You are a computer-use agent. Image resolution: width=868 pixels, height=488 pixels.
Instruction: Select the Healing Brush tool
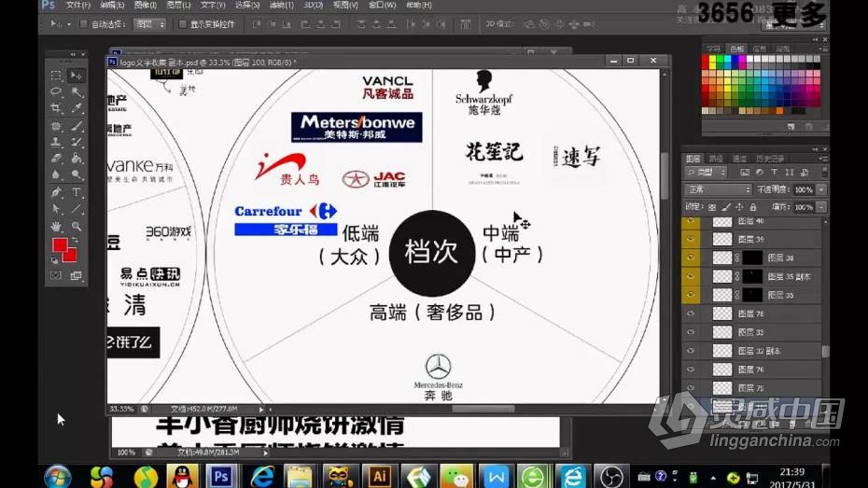click(56, 126)
